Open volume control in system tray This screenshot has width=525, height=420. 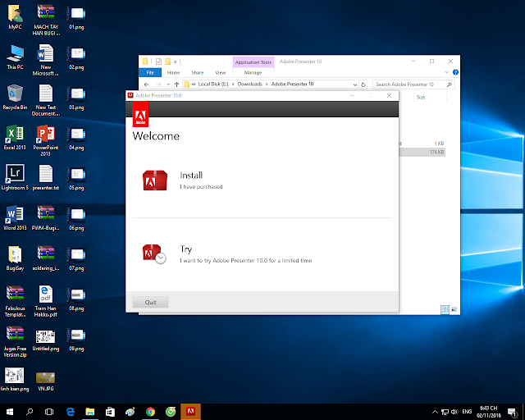[x=454, y=412]
